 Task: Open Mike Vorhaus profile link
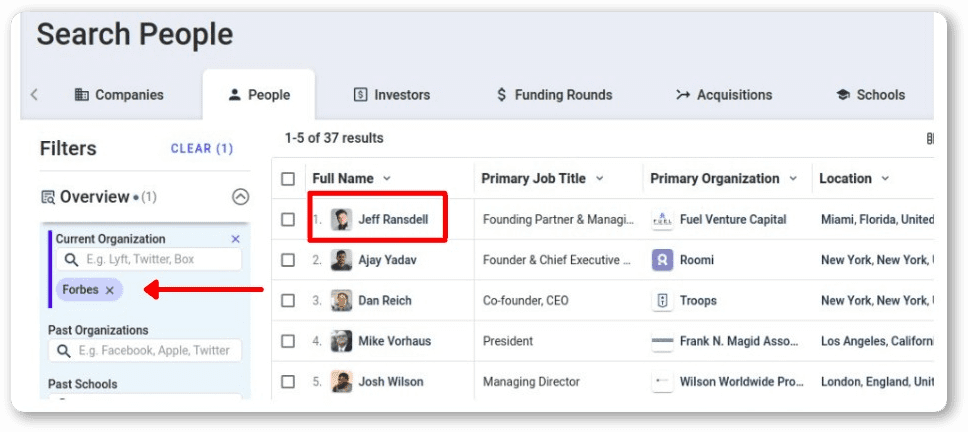click(394, 341)
